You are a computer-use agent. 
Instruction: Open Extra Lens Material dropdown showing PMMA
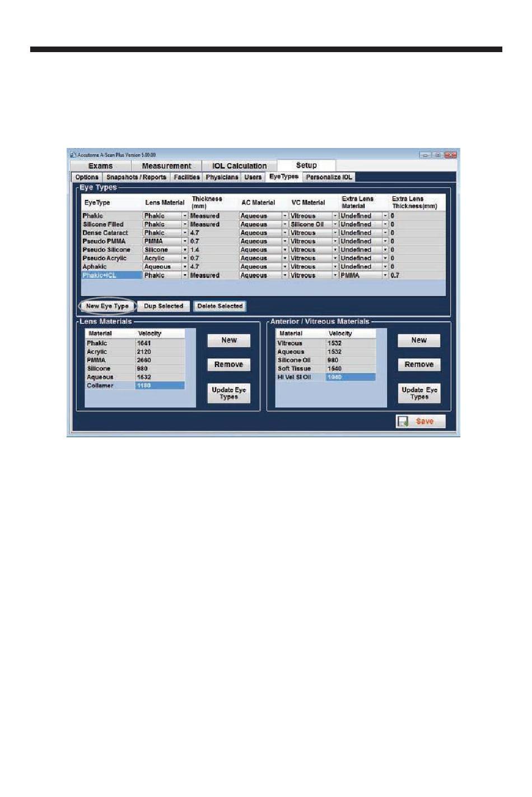tap(385, 275)
